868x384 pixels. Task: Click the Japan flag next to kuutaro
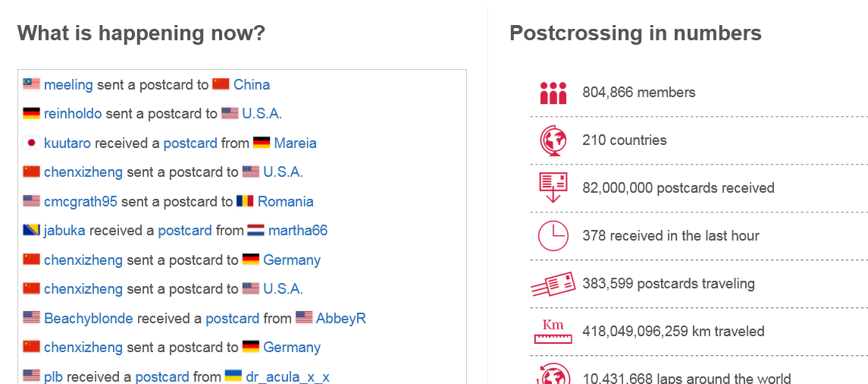32,143
